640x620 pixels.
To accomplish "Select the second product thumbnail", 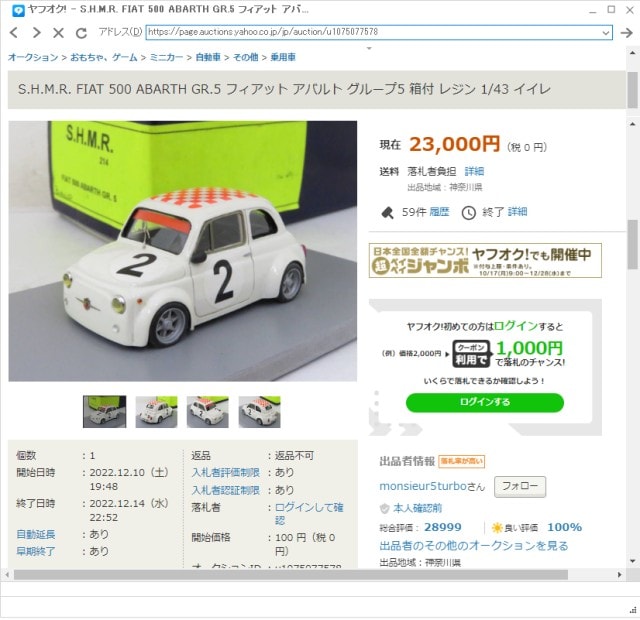I will pyautogui.click(x=156, y=411).
